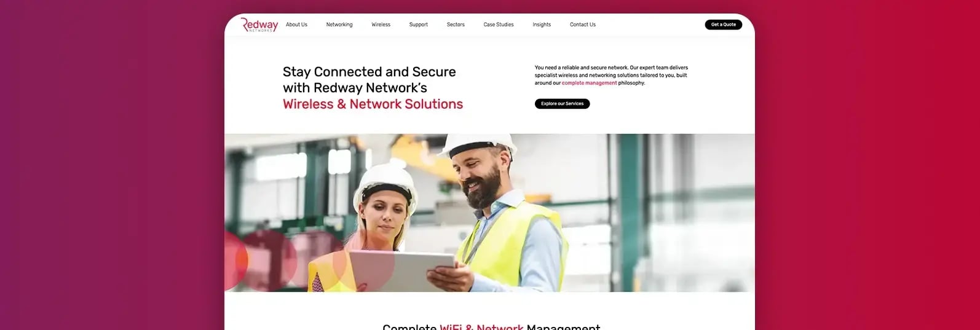
Task: Click the red Wireless & Network Solutions text
Action: point(373,104)
